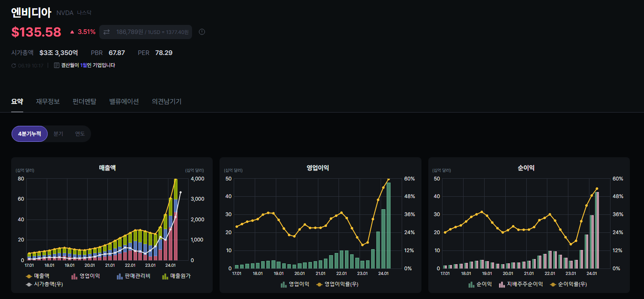
Task: Toggle 판매관리비 legend series
Action: click(133, 276)
